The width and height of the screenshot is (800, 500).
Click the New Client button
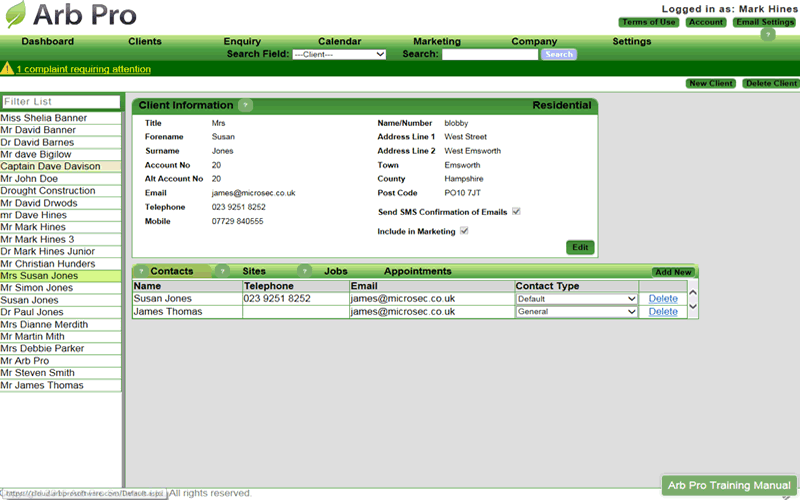point(711,83)
